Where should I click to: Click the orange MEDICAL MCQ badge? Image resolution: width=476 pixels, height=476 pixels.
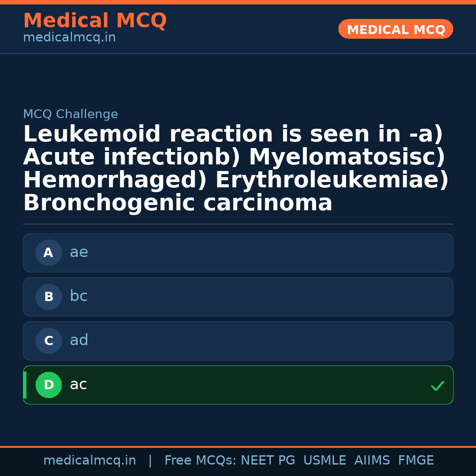click(x=395, y=30)
